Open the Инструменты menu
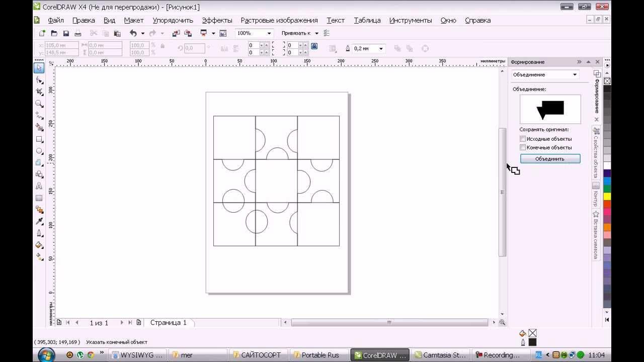Image resolution: width=644 pixels, height=362 pixels. (411, 20)
